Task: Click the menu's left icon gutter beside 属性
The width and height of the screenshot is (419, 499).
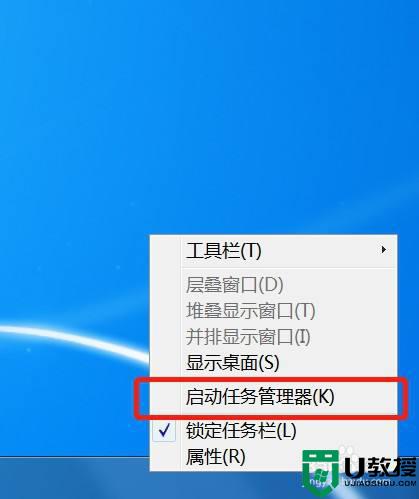Action: (x=165, y=457)
